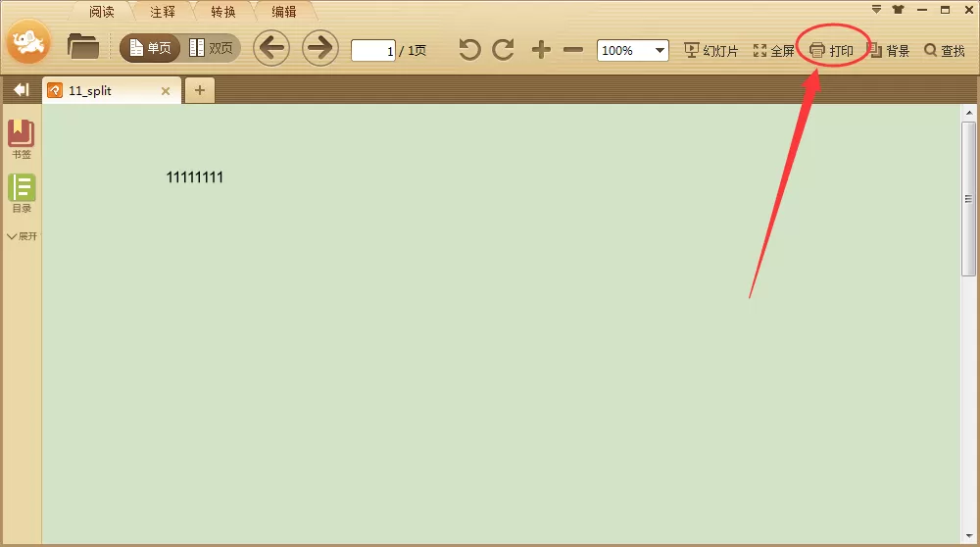
Task: Select the 11_split document tab
Action: pyautogui.click(x=112, y=90)
